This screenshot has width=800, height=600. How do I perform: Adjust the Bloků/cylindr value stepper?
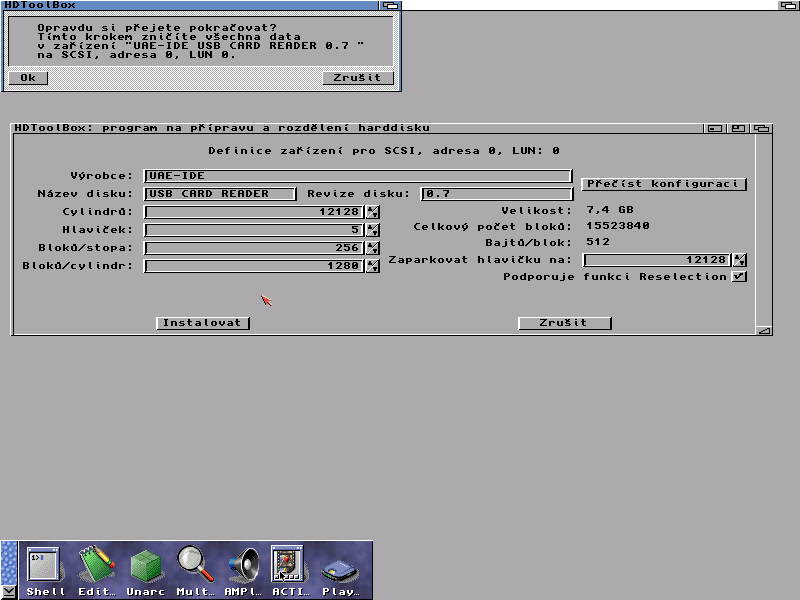[373, 266]
